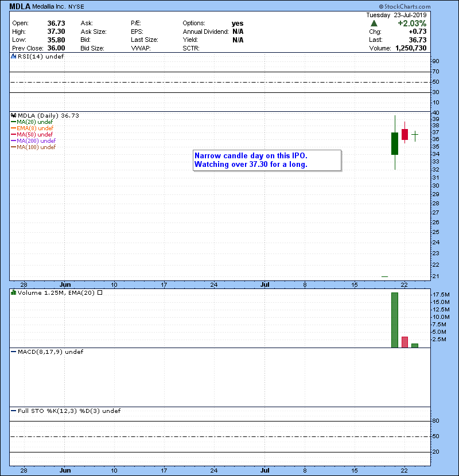459x476 pixels.
Task: Click the RSI(14) indicator icon
Action: (x=13, y=56)
